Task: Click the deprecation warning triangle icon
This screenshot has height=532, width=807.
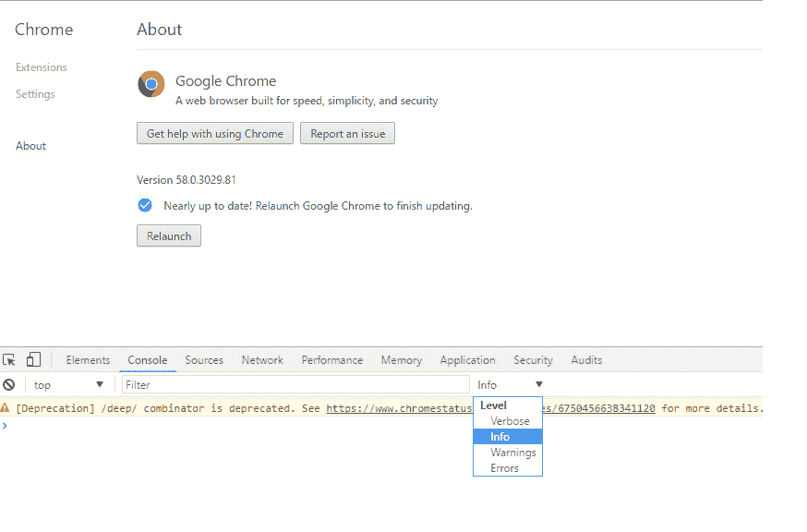Action: tap(7, 407)
